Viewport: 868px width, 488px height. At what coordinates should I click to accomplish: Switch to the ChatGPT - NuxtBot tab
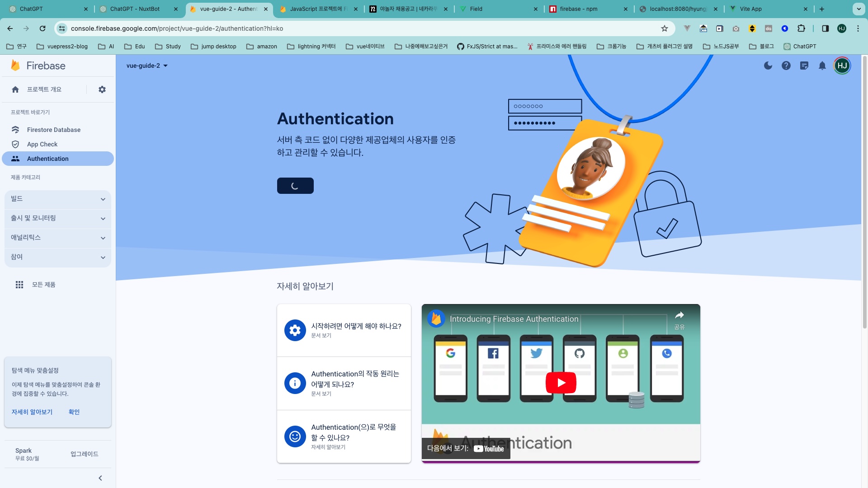point(138,9)
